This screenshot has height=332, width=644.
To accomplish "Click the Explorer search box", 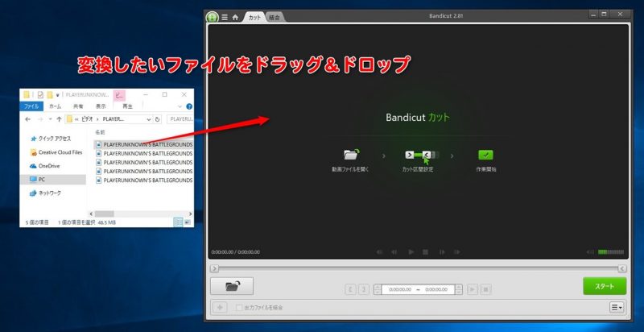I will [x=180, y=119].
